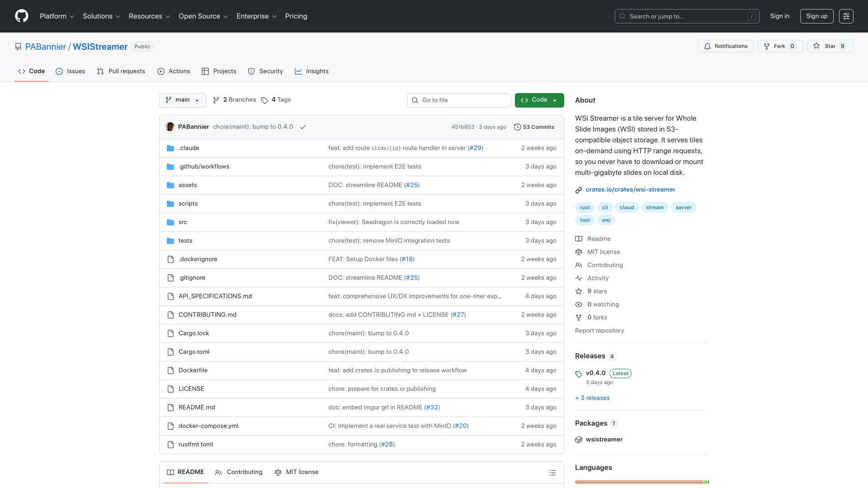Fork the WSIStreamer repository
The image size is (868, 488).
[x=780, y=46]
